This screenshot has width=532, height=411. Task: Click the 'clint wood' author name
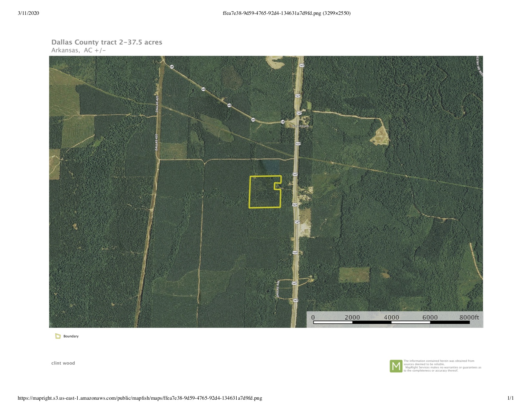(x=63, y=363)
